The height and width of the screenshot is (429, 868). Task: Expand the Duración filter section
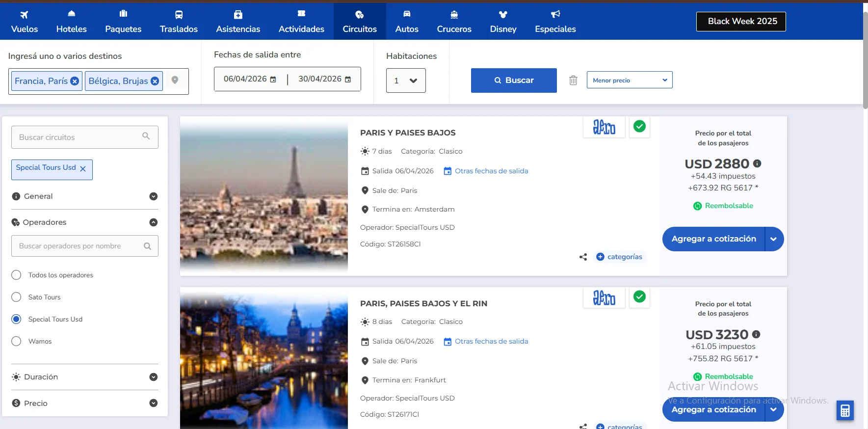point(153,377)
